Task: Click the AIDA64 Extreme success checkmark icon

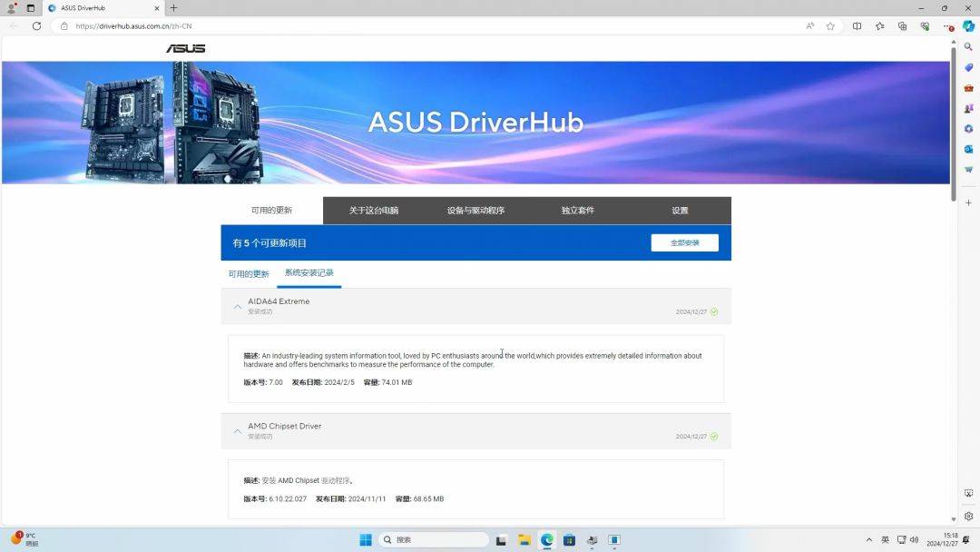Action: 714,312
